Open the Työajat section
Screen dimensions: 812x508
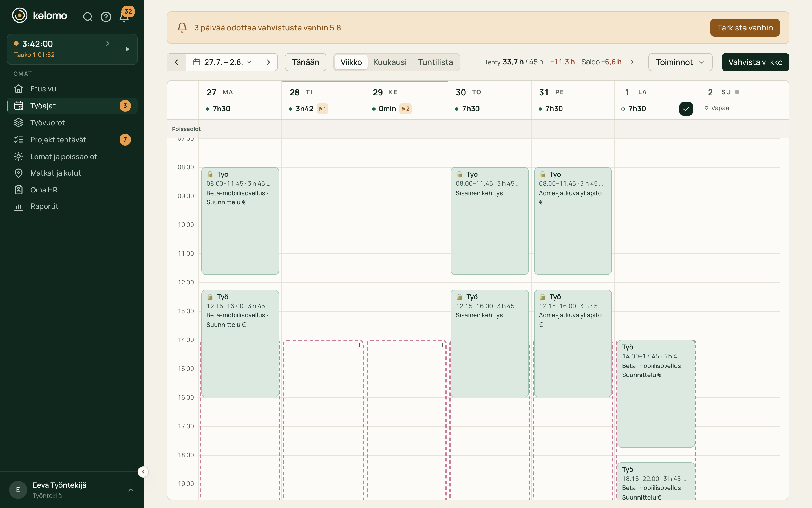[x=72, y=106]
